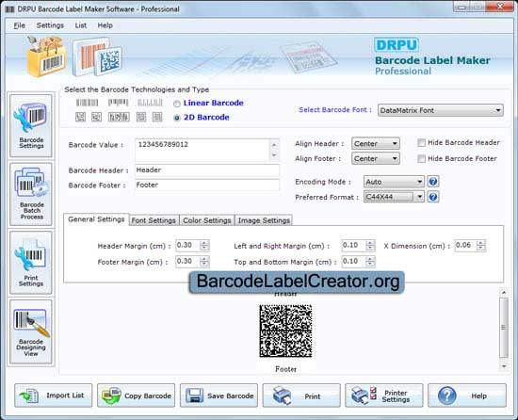518x420 pixels.
Task: Open the Barcode Batch Process sidebar panel
Action: [x=31, y=194]
